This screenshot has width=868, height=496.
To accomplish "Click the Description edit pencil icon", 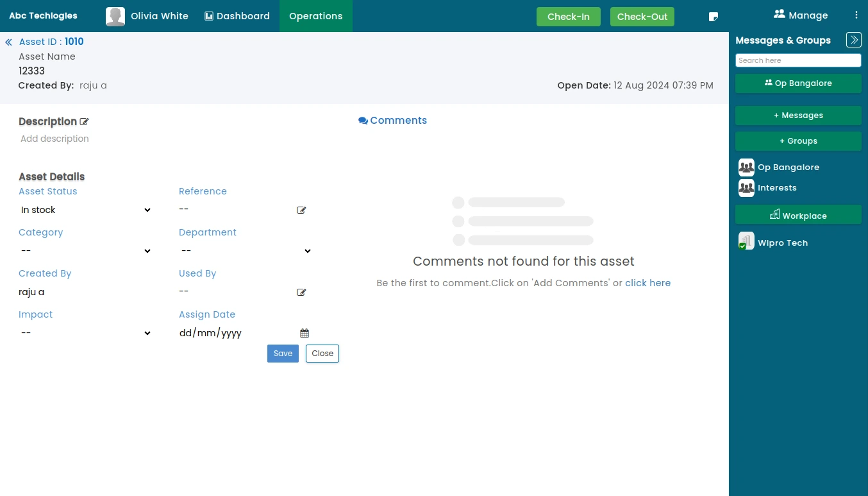I will (85, 122).
